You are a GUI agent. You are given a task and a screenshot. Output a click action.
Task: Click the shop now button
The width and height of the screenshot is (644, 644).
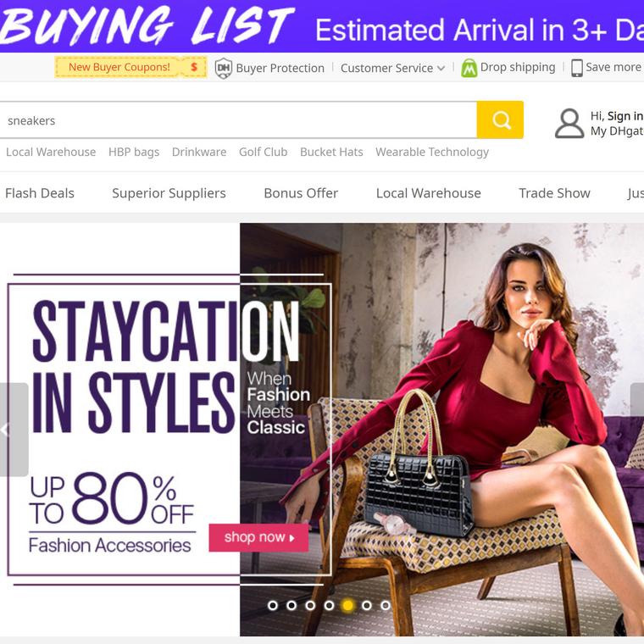[x=258, y=537]
